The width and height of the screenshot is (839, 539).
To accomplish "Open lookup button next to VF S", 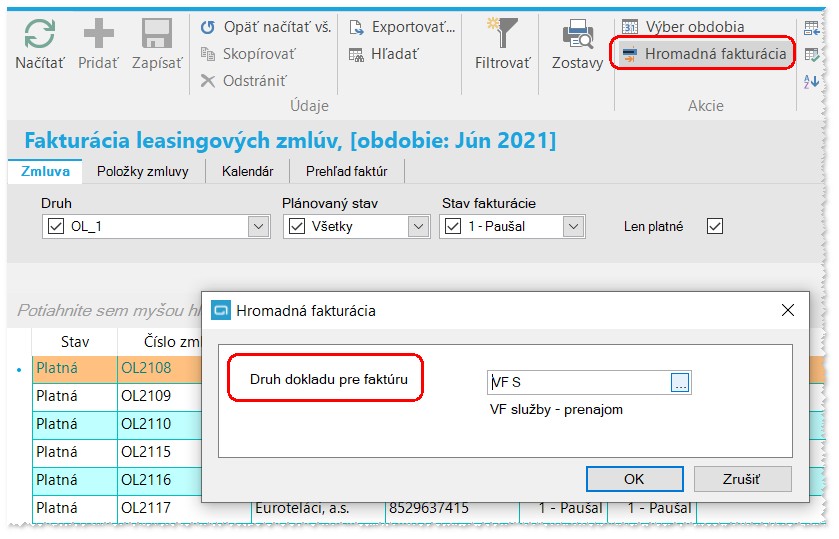I will click(680, 382).
